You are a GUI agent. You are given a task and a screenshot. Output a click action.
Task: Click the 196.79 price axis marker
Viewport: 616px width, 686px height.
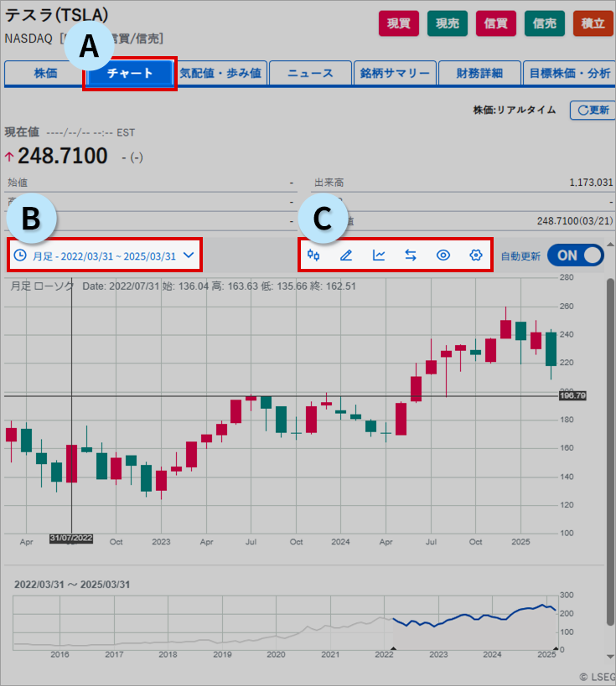point(572,395)
